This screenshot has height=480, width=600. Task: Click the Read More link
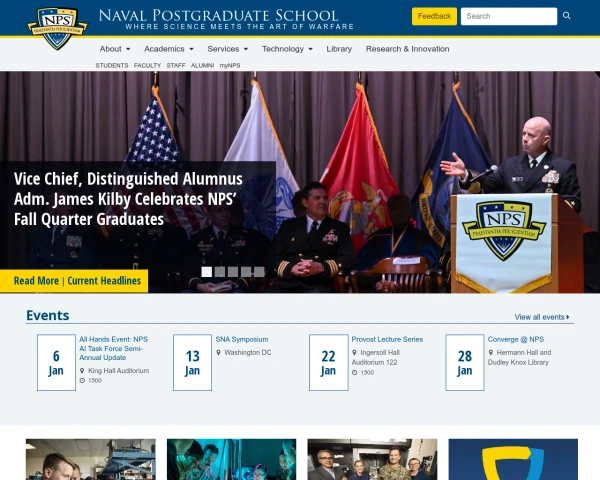36,281
